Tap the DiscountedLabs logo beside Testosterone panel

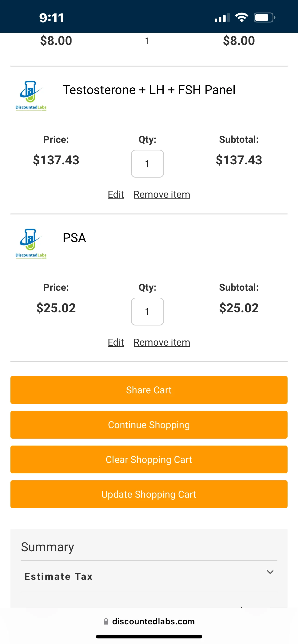coord(31,96)
